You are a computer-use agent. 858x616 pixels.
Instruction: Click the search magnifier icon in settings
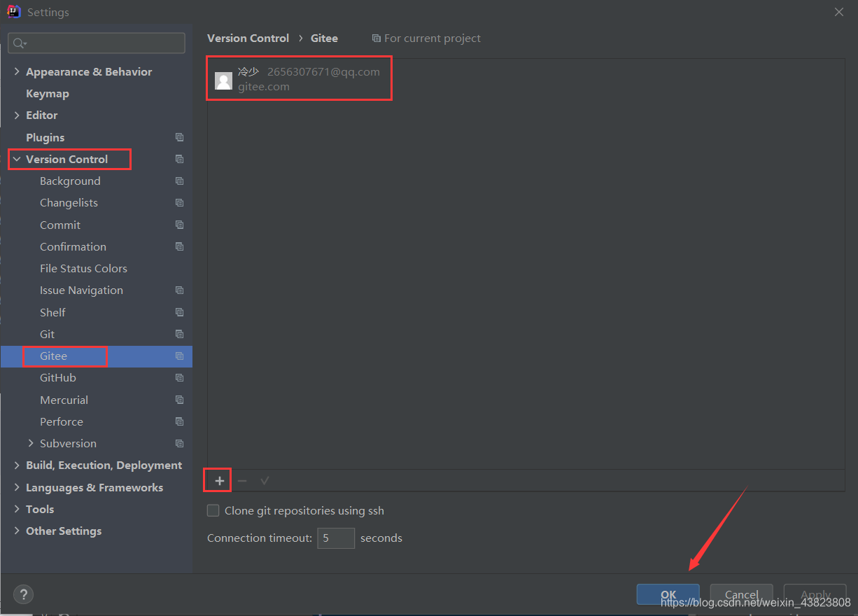19,43
